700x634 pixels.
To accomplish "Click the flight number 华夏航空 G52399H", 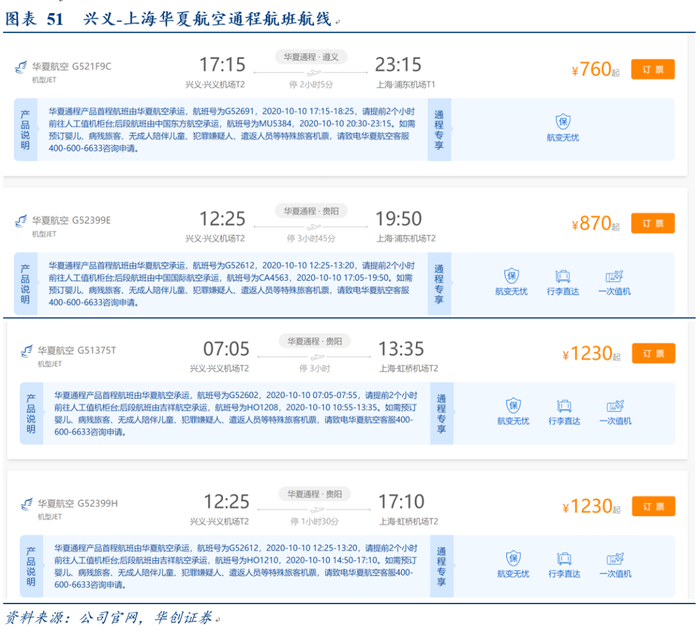I will 78,504.
